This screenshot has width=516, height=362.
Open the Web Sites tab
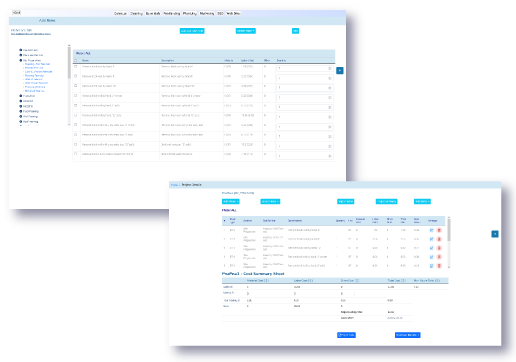[x=233, y=14]
